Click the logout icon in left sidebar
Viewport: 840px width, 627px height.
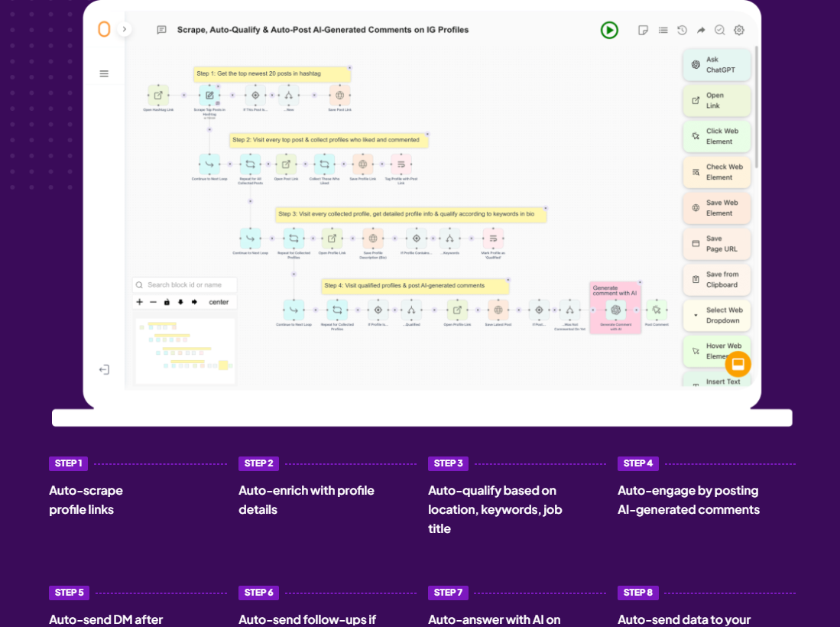click(104, 370)
